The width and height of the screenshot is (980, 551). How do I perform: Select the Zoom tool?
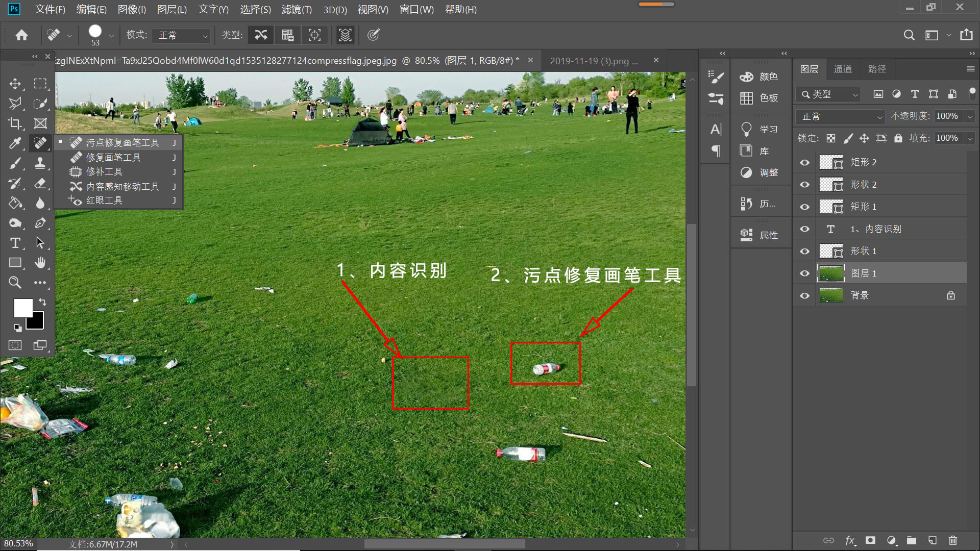pos(15,282)
